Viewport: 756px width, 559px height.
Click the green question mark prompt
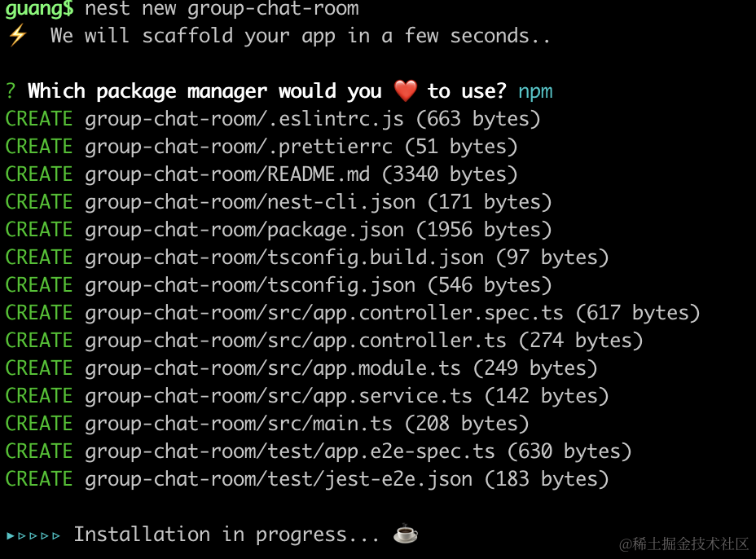click(x=11, y=91)
